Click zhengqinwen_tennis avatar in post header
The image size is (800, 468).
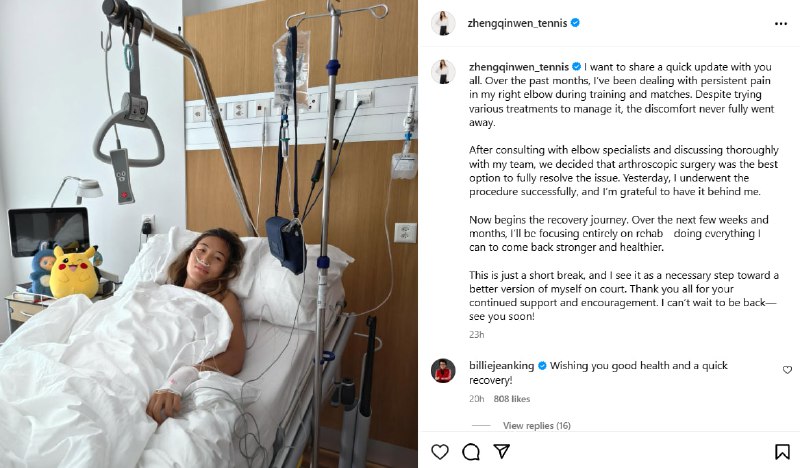point(443,23)
